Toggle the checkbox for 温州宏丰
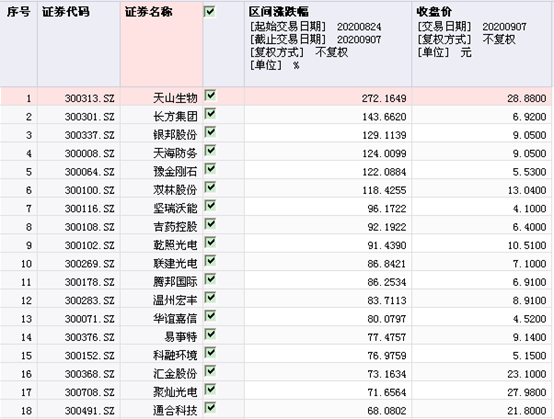 [x=210, y=297]
